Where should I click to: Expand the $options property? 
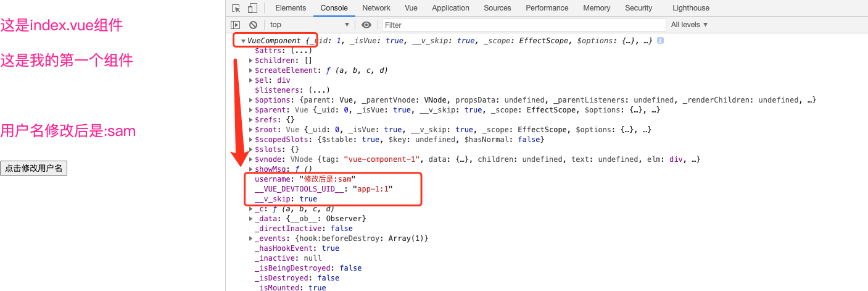click(250, 100)
